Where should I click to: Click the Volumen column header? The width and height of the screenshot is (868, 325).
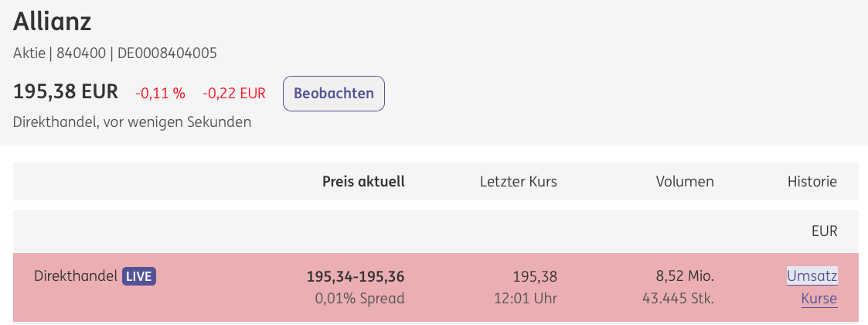(685, 182)
